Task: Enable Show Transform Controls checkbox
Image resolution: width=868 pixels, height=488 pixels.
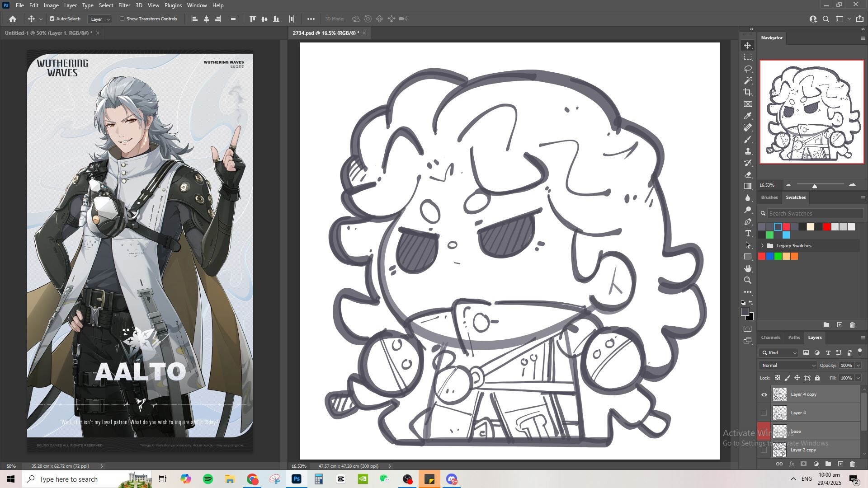Action: click(122, 19)
